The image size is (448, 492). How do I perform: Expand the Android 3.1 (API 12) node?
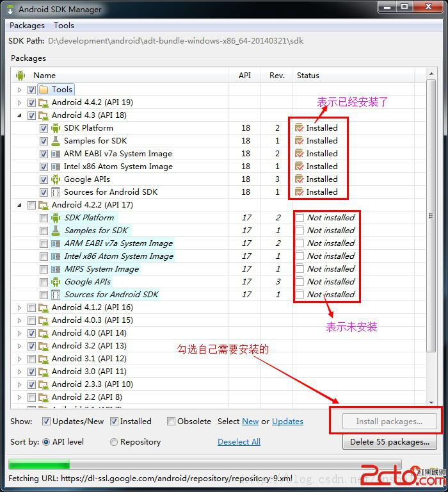[x=19, y=359]
